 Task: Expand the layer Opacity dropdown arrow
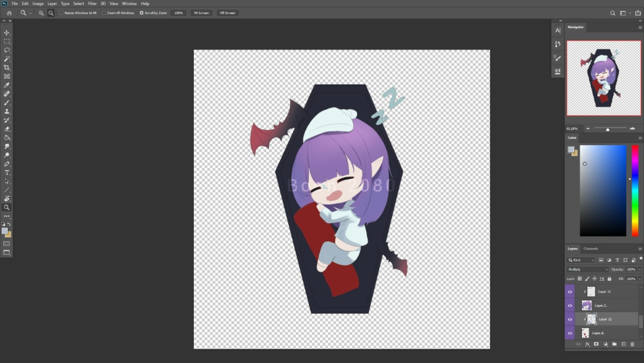(640, 269)
